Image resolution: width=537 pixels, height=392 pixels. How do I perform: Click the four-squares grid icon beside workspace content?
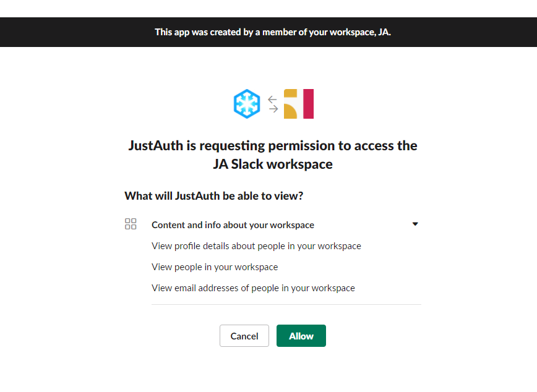pyautogui.click(x=131, y=224)
